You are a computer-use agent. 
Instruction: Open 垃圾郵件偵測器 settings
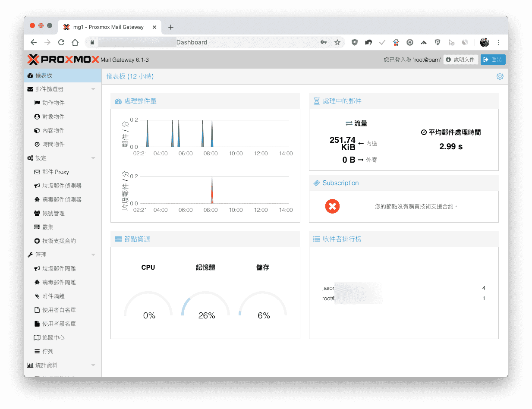(63, 186)
